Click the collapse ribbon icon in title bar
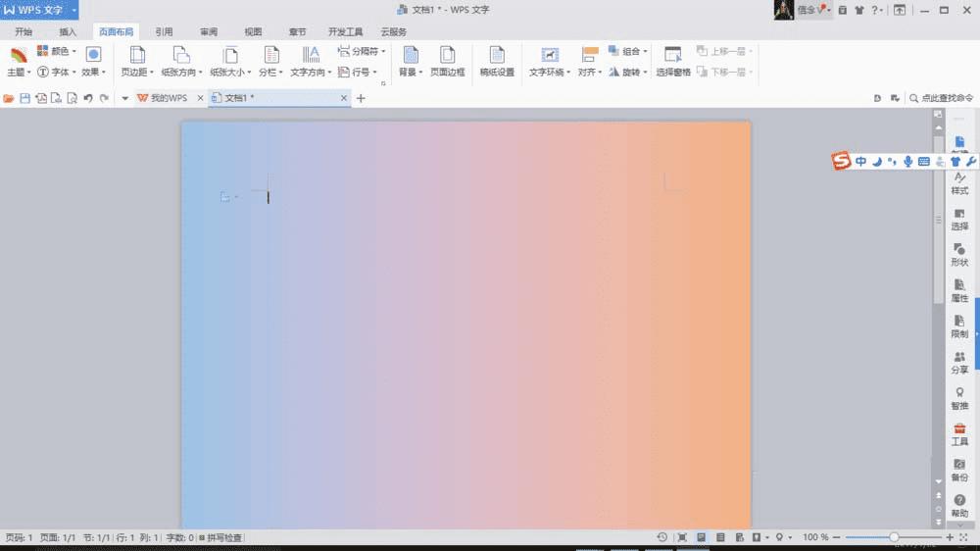The height and width of the screenshot is (551, 980). coord(900,10)
